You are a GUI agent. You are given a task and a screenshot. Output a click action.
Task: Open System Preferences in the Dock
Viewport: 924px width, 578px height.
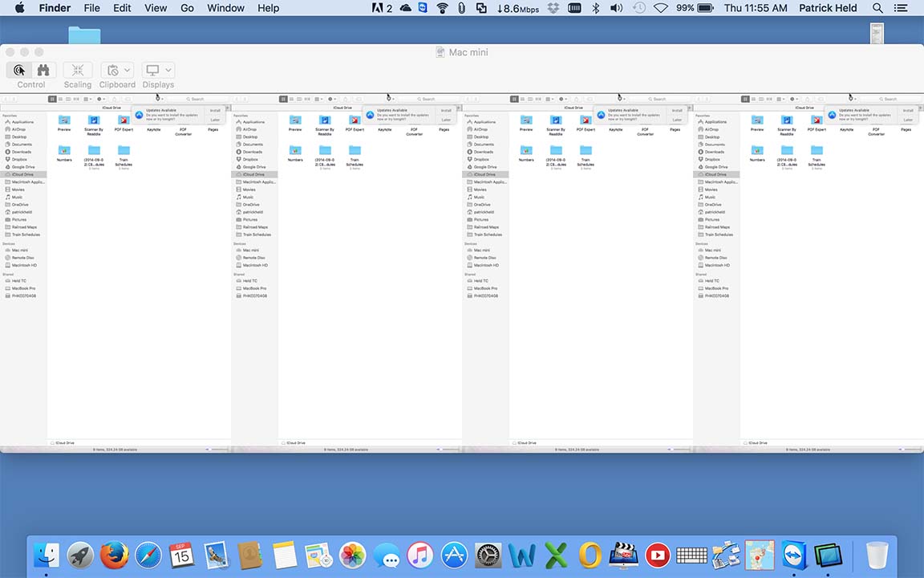[488, 555]
